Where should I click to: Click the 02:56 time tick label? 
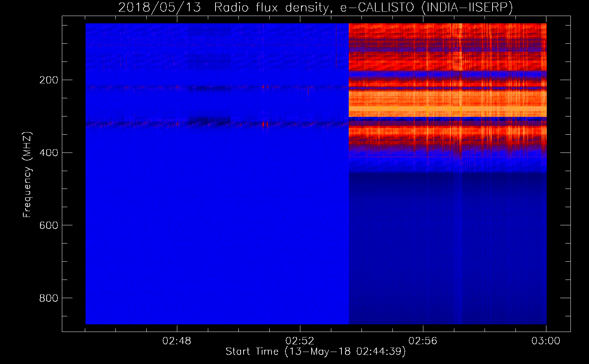point(423,341)
